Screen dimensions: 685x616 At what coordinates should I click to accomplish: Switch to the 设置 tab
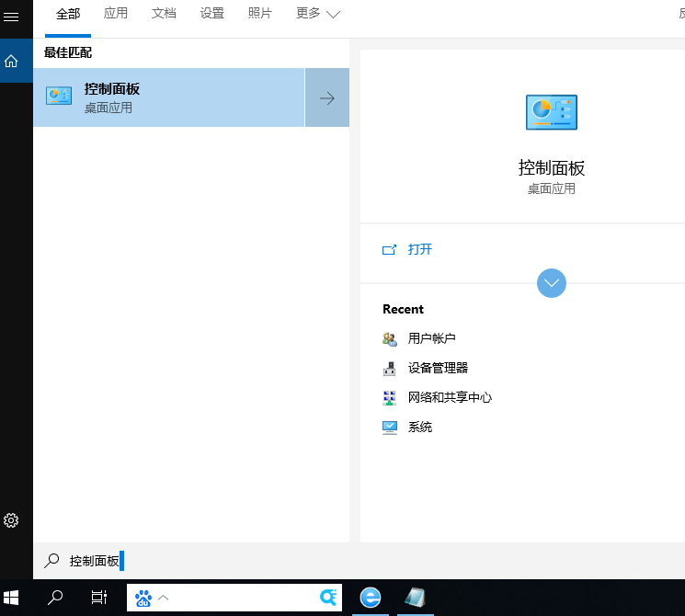[x=211, y=14]
